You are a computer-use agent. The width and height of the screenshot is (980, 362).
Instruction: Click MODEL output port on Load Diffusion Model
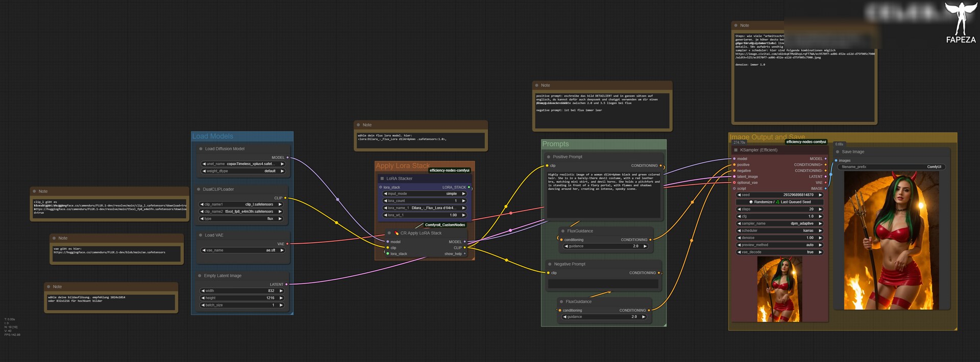287,158
